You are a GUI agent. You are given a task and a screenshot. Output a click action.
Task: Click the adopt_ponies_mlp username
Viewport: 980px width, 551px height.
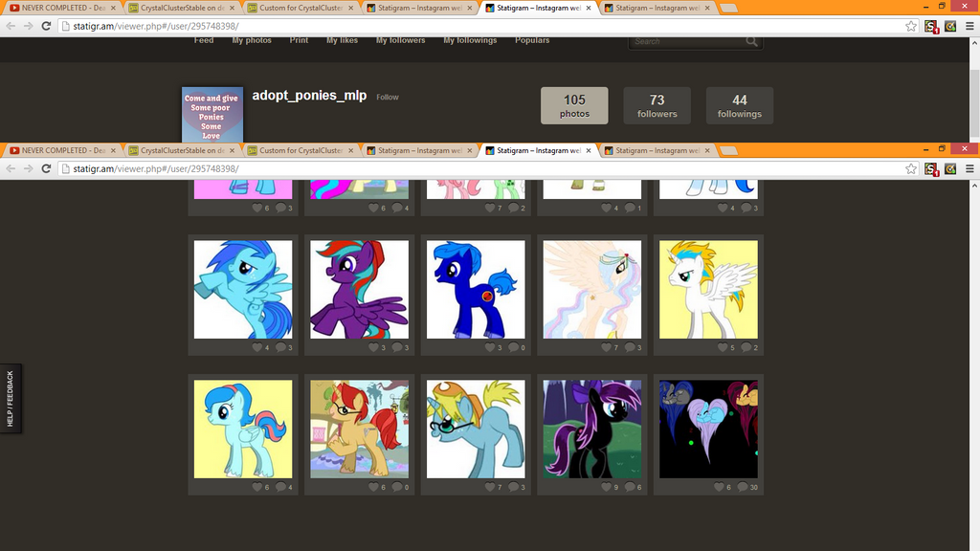[x=309, y=96]
